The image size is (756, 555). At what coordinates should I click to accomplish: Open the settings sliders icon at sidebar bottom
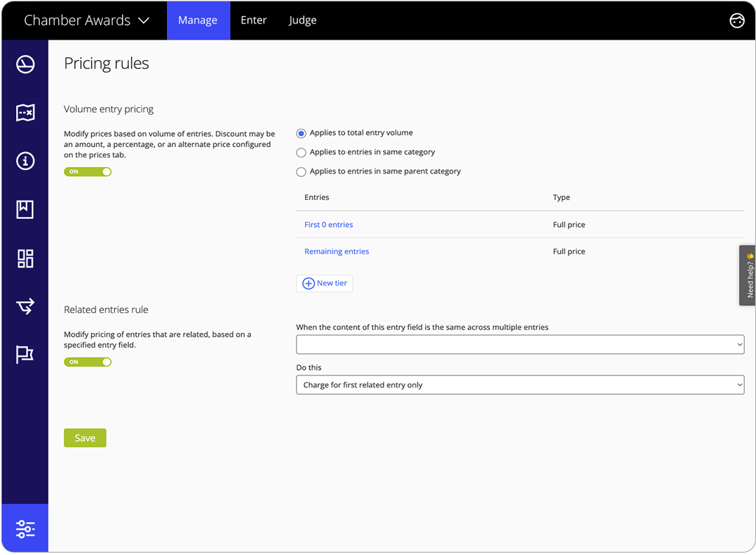point(25,529)
